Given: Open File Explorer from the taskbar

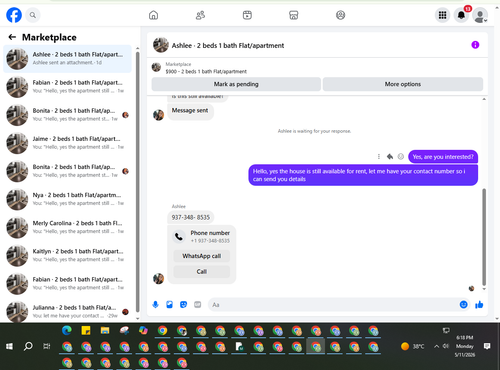Looking at the screenshot, I should point(105,330).
